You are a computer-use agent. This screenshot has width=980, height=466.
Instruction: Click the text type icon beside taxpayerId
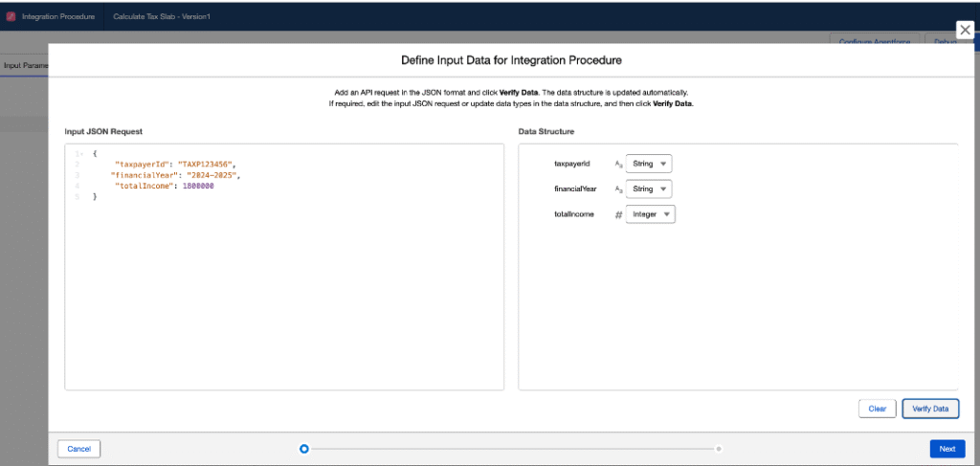pyautogui.click(x=619, y=164)
